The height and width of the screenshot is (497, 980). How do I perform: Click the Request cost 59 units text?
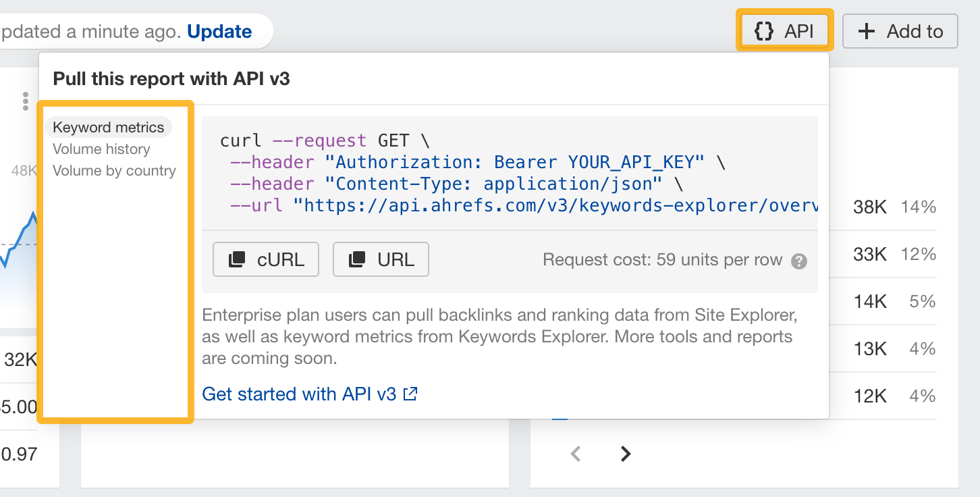[x=661, y=259]
